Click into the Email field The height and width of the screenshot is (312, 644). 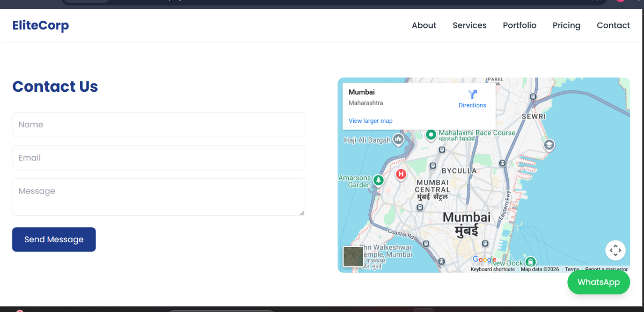pos(158,158)
